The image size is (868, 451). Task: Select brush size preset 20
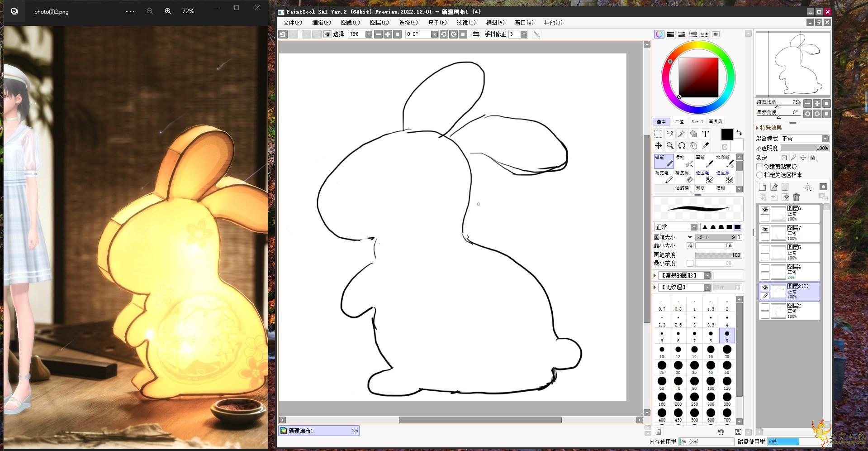point(727,351)
